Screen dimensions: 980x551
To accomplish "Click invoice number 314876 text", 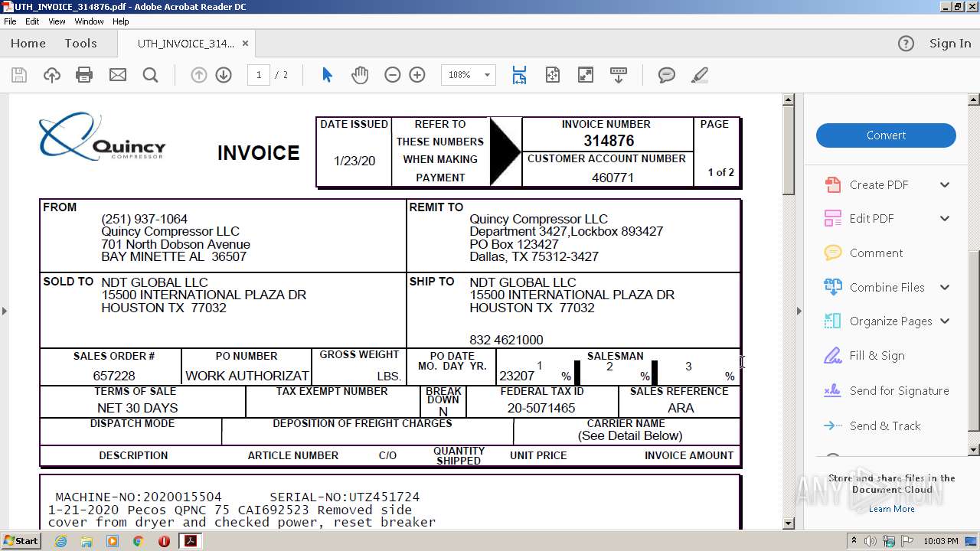I will click(609, 141).
